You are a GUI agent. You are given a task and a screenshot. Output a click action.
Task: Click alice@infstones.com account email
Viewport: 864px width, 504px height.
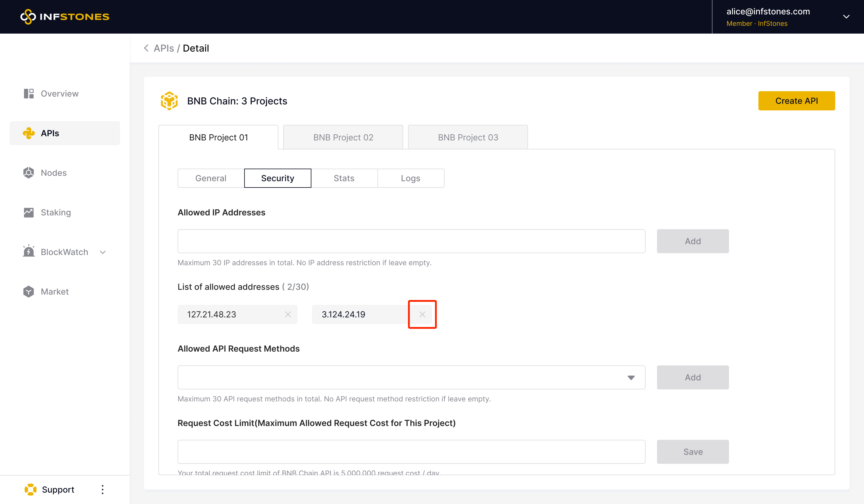coord(768,11)
